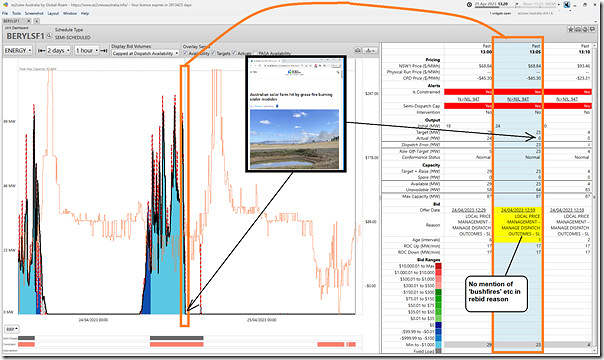Open the Tools menu

coord(16,13)
